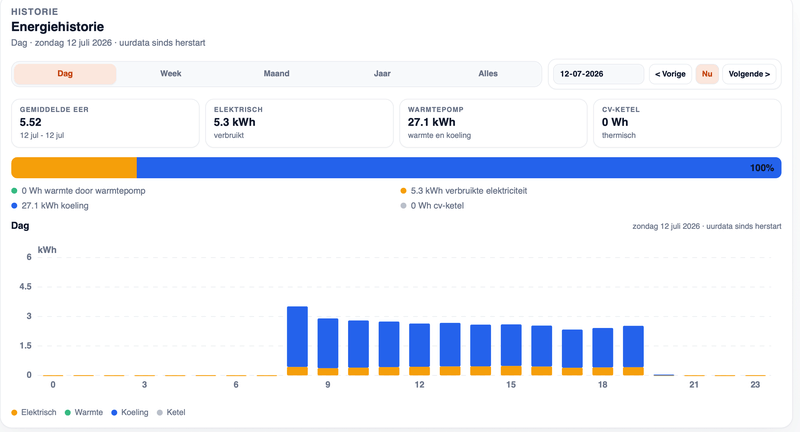This screenshot has width=800, height=432.
Task: Click '0 Wh cv-ketel' legend text
Action: pos(437,206)
